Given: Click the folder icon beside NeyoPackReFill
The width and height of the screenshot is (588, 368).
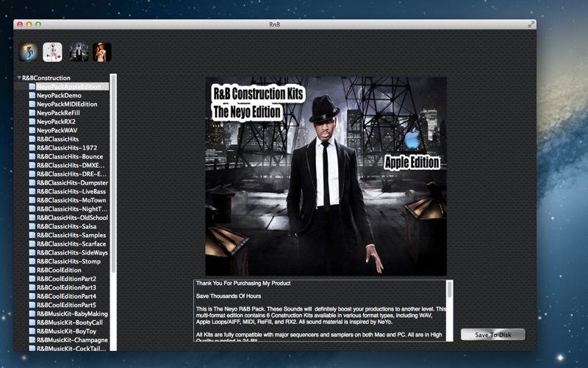Looking at the screenshot, I should pyautogui.click(x=32, y=113).
